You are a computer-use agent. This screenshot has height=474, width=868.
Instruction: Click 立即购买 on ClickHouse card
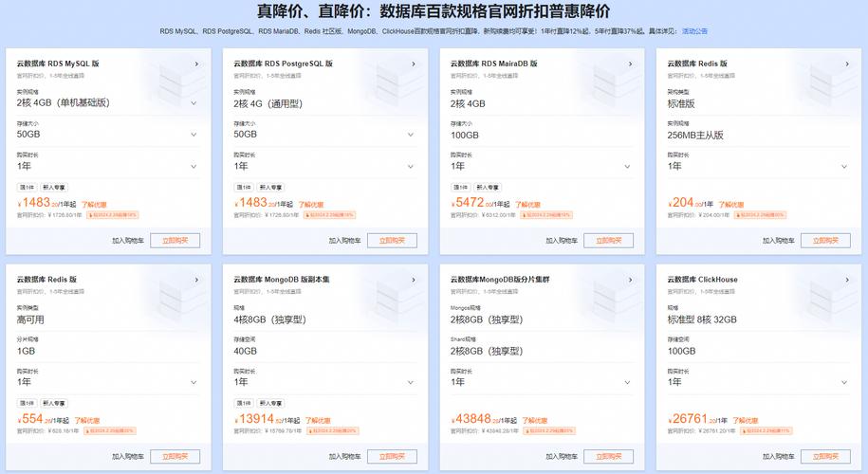point(825,456)
